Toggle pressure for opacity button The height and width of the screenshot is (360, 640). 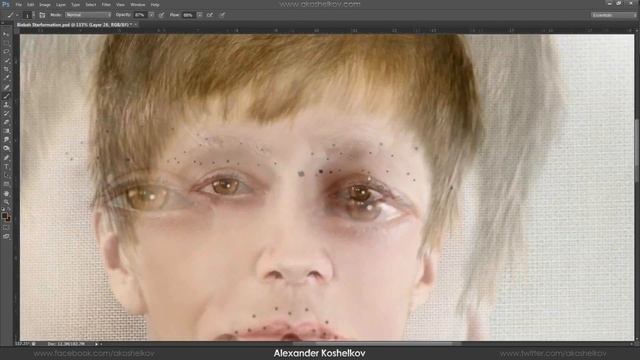click(x=162, y=15)
